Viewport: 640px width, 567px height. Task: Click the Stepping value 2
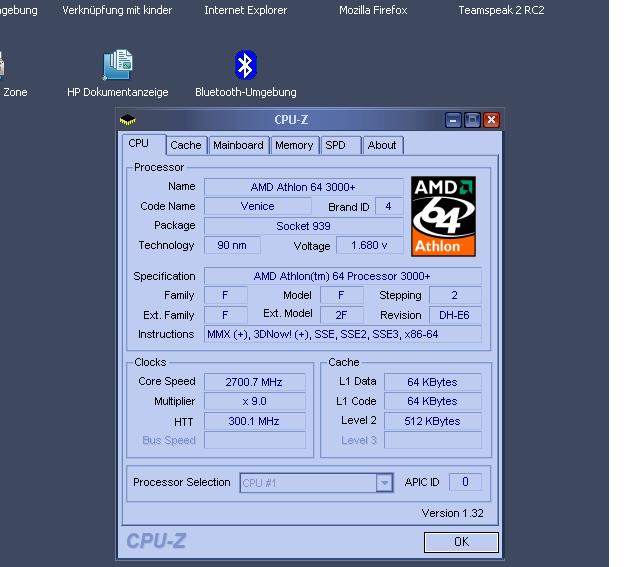coord(455,295)
